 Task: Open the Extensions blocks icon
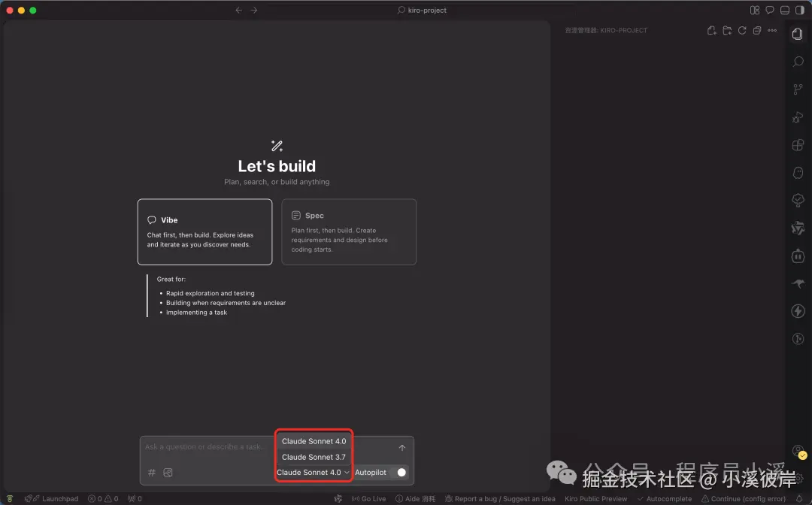798,145
